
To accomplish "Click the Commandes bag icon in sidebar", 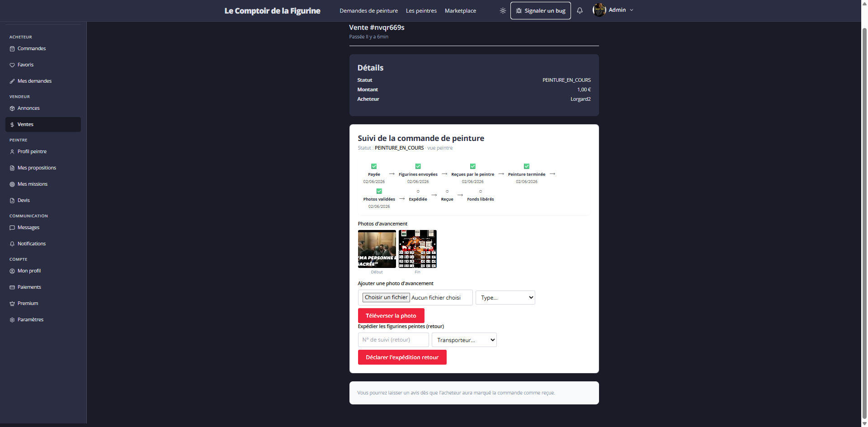I will point(12,49).
